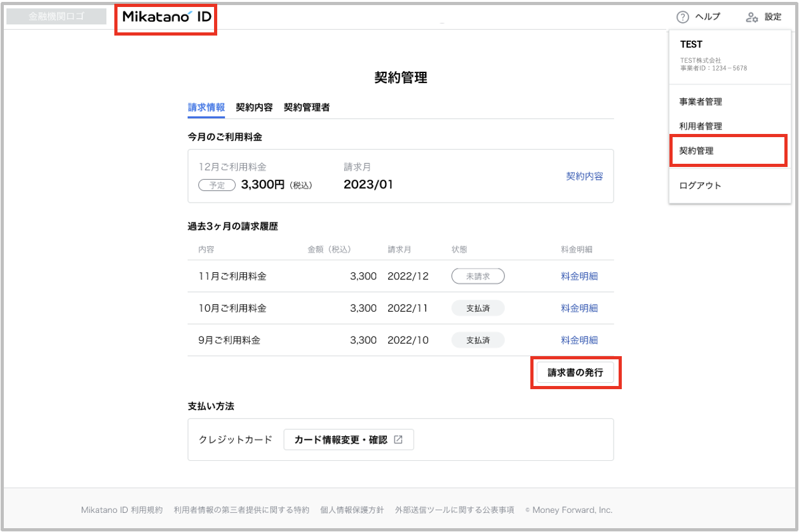Open the ヘルプ menu
The height and width of the screenshot is (532, 799).
[699, 17]
